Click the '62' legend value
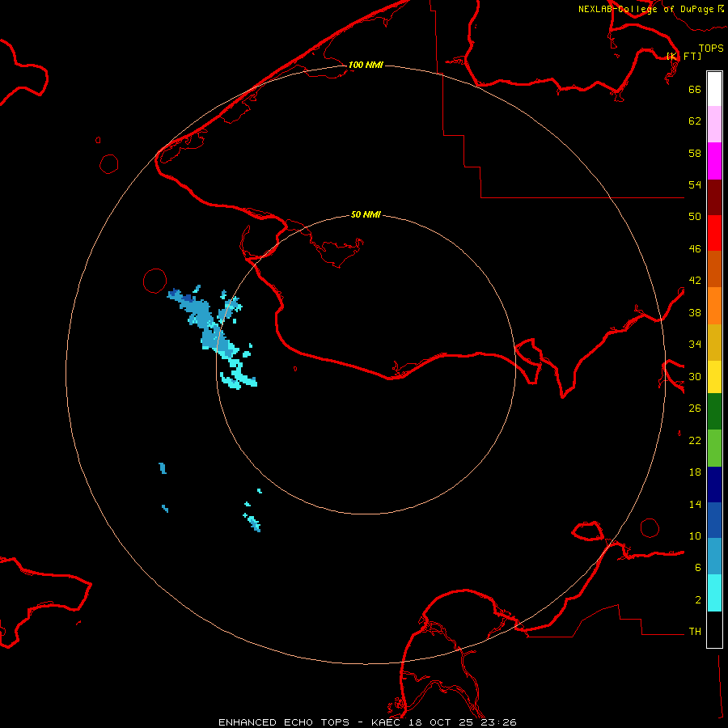 pos(695,121)
